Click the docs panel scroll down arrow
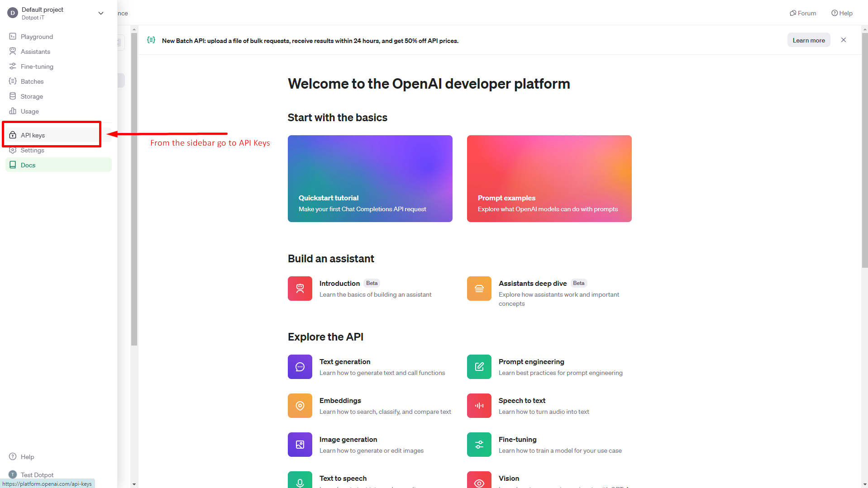Viewport: 868px width, 488px height. tap(134, 484)
